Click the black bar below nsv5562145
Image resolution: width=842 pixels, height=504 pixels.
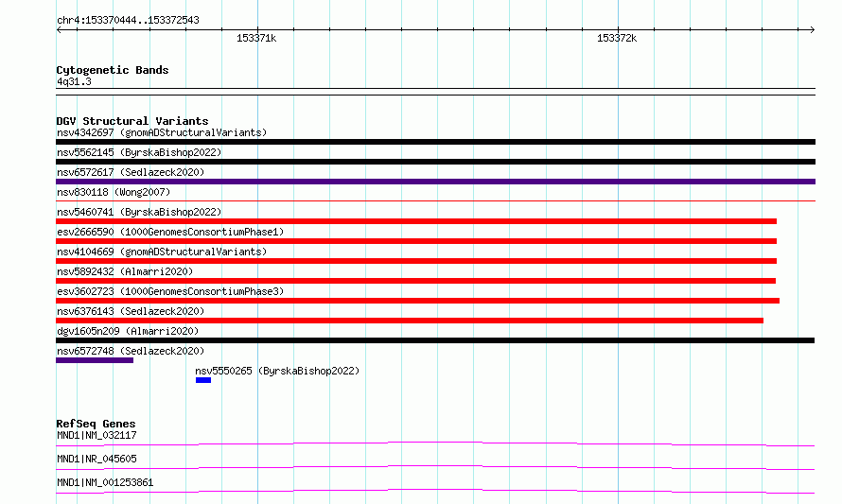tap(435, 162)
